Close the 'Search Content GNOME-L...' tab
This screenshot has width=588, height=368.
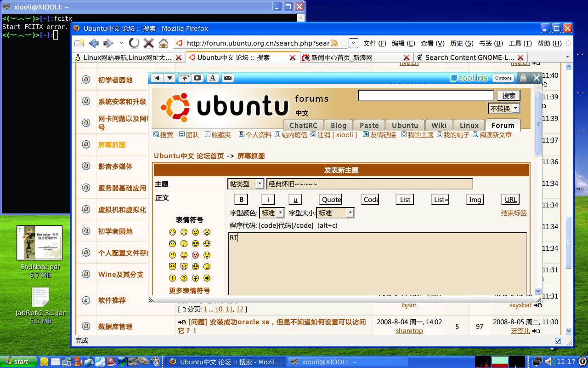[x=520, y=57]
